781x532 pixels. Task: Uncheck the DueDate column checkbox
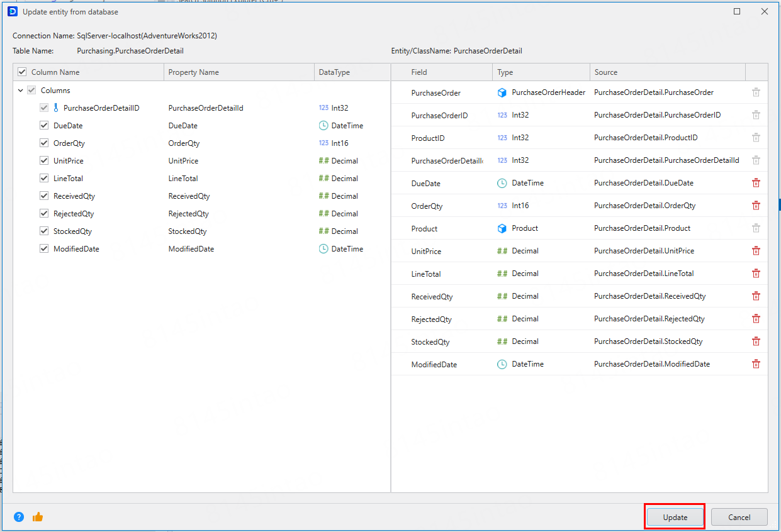point(44,126)
